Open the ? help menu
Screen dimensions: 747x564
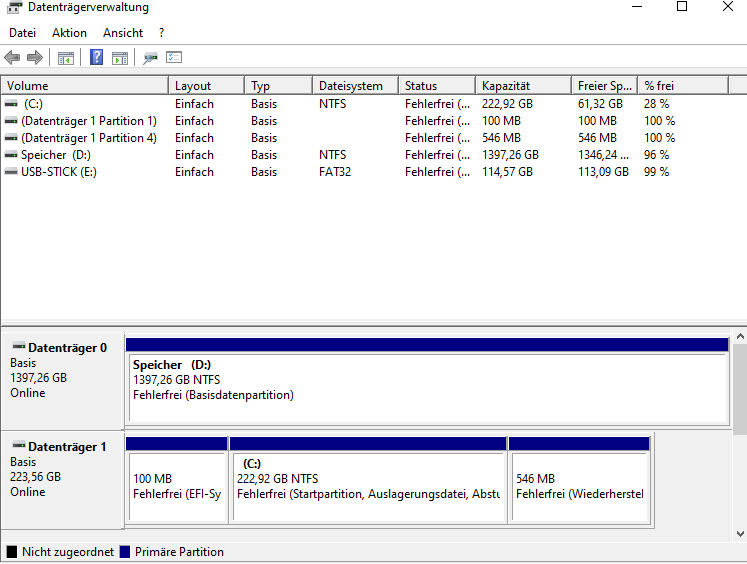coord(162,33)
